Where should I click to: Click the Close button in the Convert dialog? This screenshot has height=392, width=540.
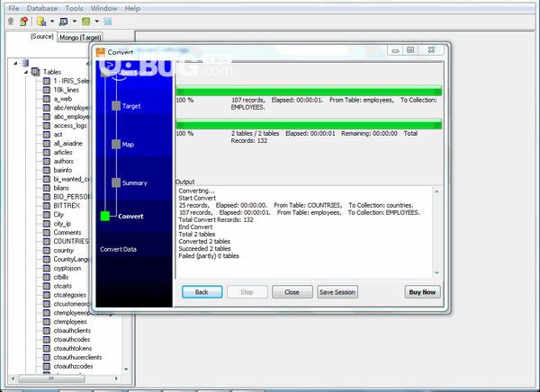pyautogui.click(x=292, y=292)
